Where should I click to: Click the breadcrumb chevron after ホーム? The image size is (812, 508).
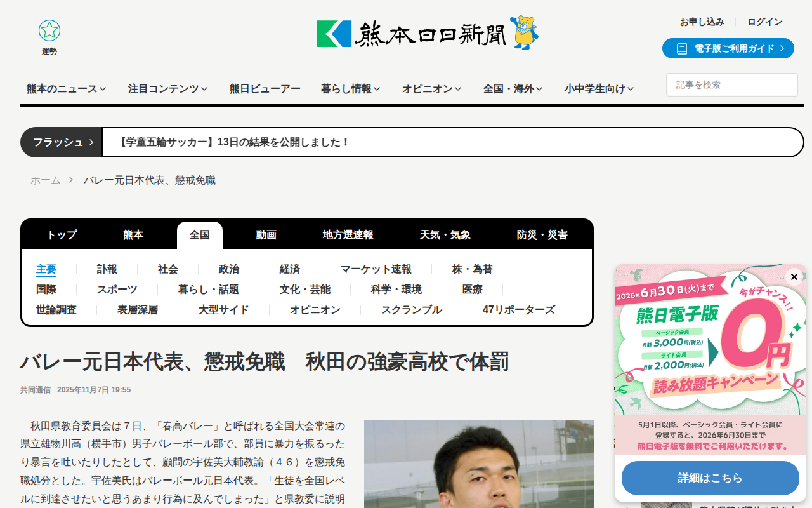(x=71, y=180)
